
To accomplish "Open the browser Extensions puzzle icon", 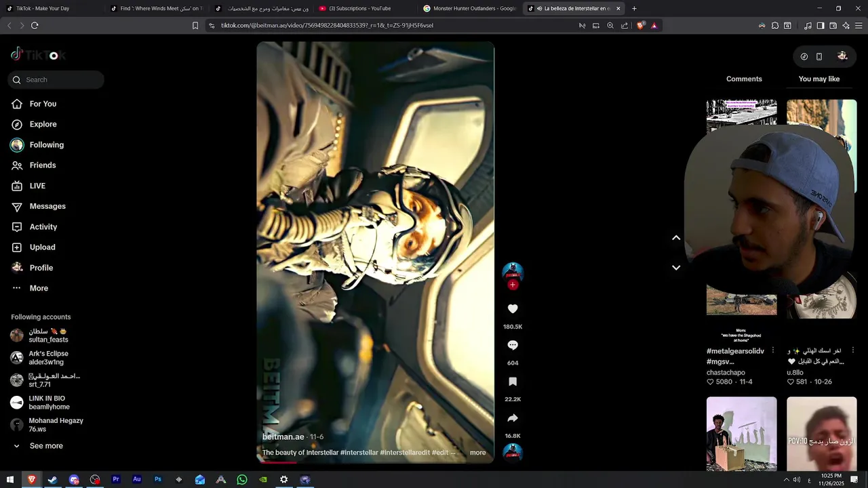I will coord(775,26).
